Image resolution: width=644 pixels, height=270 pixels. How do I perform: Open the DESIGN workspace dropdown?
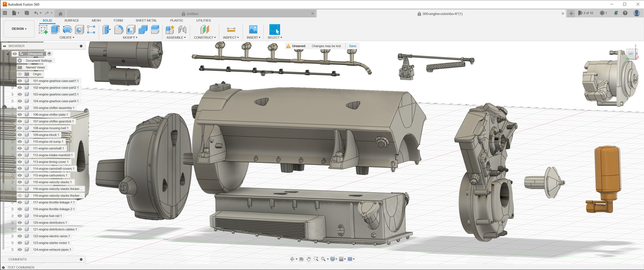(19, 29)
